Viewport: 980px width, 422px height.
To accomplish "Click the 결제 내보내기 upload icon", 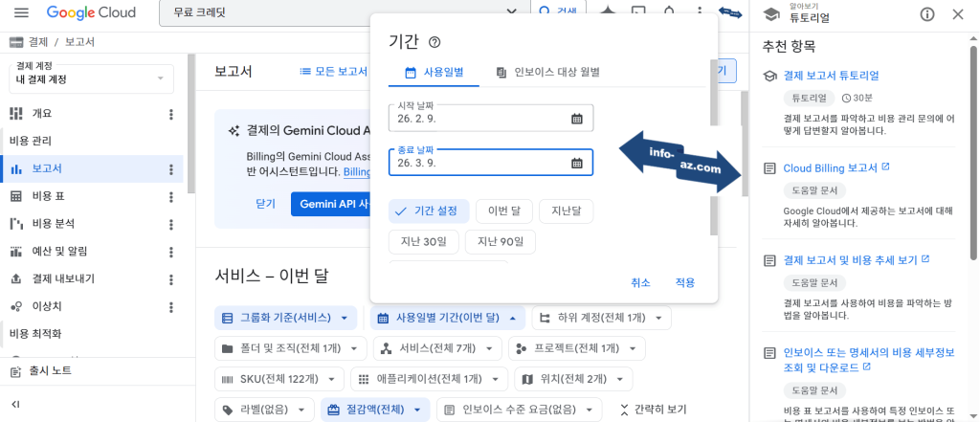I will [x=16, y=279].
